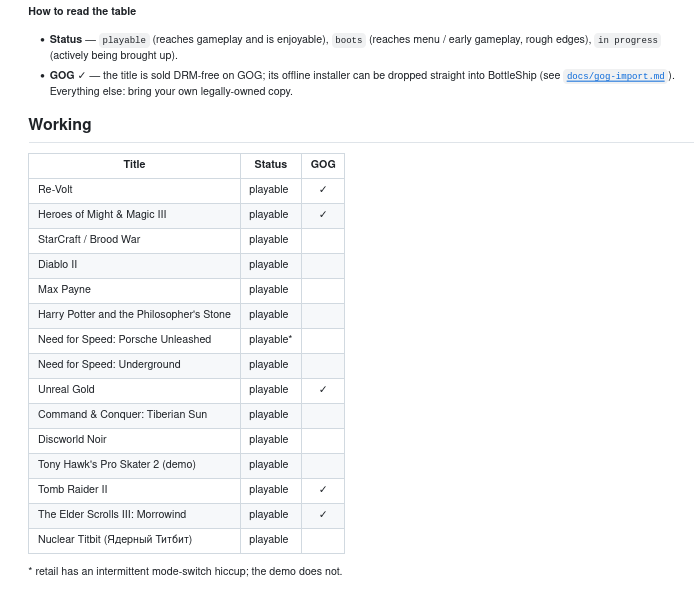Click the playable* status for Porsche Unleashed
The image size is (694, 592).
pyautogui.click(x=270, y=339)
